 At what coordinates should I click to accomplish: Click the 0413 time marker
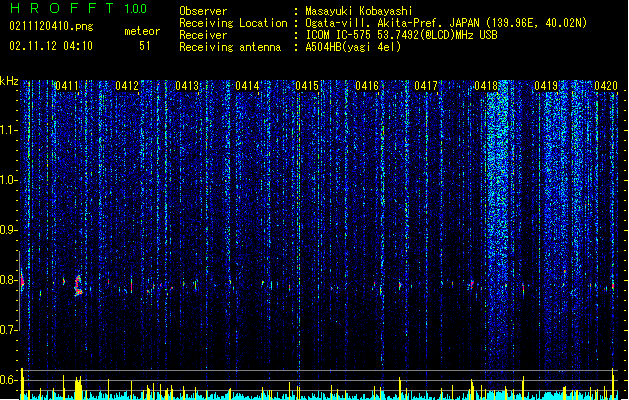pos(187,86)
